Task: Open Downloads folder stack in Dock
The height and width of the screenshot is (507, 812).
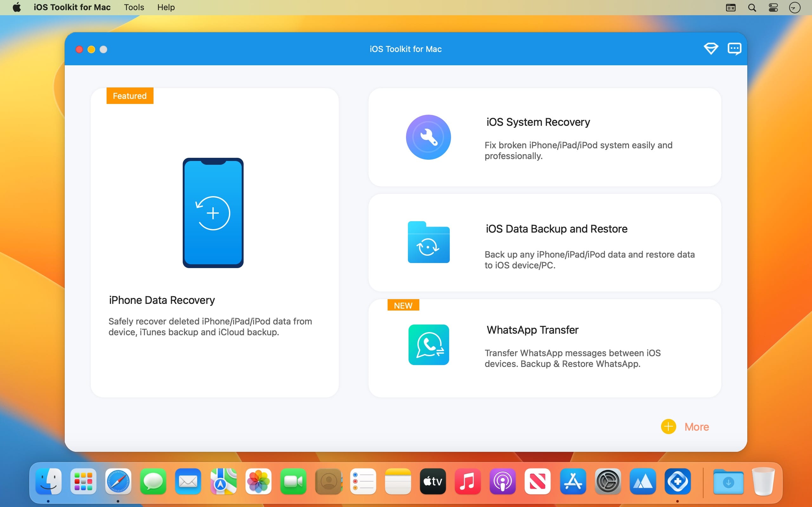Action: pos(728,482)
